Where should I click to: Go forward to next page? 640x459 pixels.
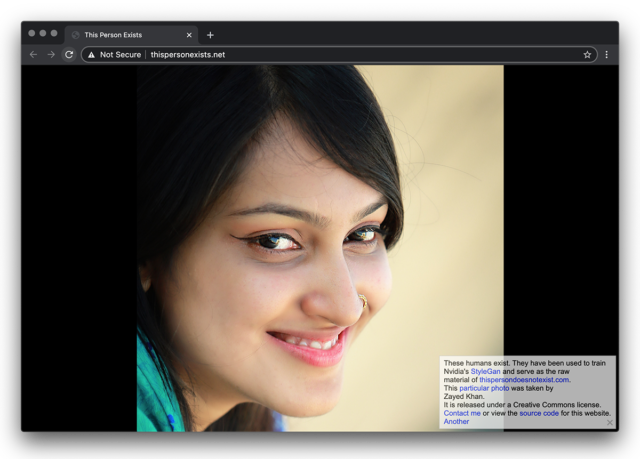[51, 55]
